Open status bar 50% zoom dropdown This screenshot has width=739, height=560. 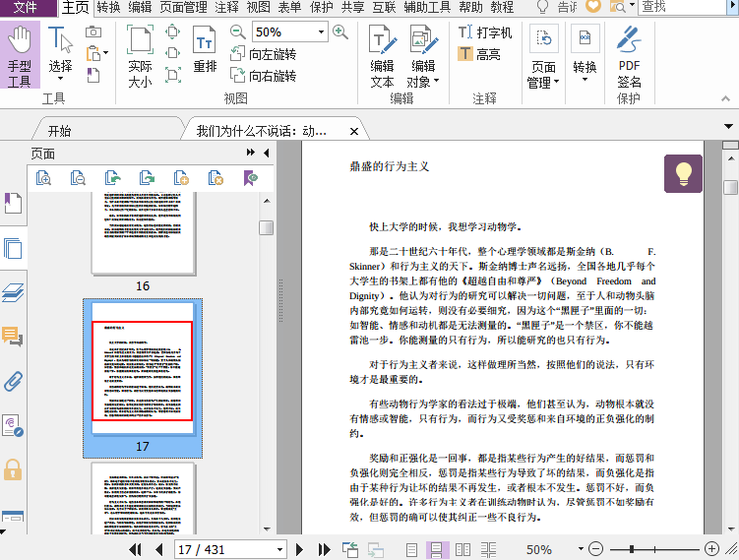(x=581, y=549)
